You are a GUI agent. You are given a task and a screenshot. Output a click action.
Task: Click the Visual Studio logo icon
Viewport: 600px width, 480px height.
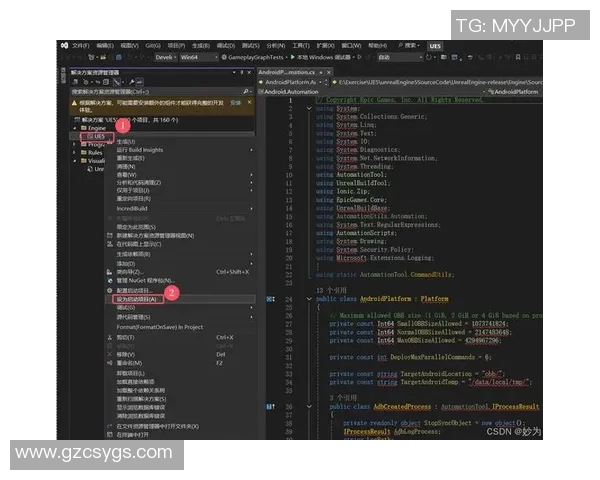(x=64, y=46)
